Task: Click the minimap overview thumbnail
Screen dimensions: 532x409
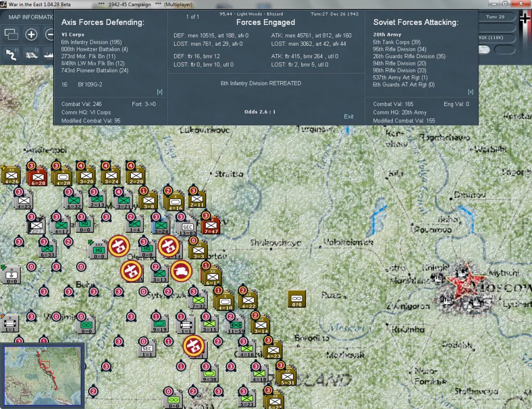Action: click(43, 375)
